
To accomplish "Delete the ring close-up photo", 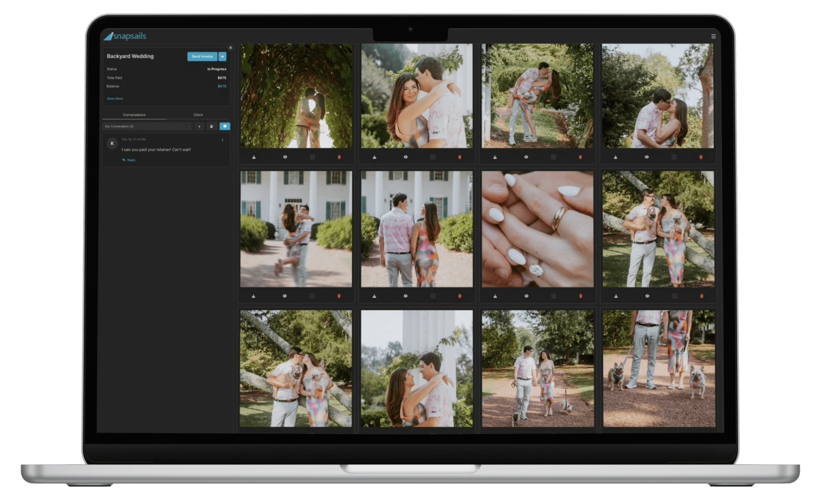I will pyautogui.click(x=580, y=296).
